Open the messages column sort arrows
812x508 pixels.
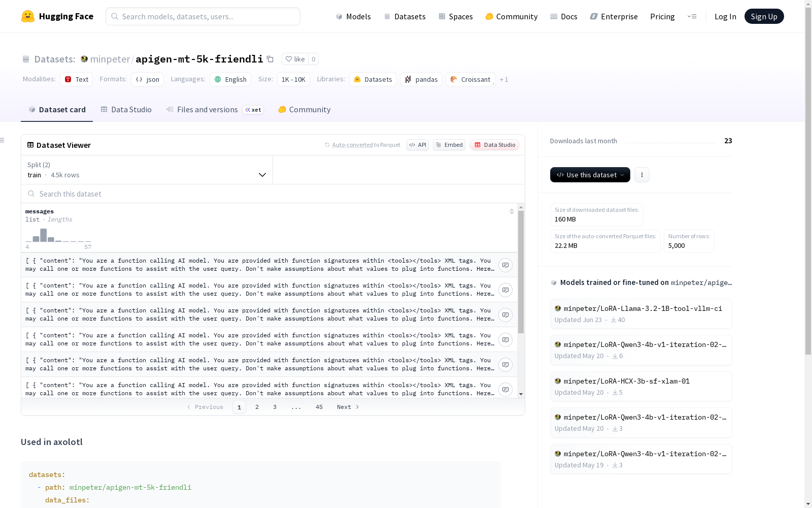pyautogui.click(x=512, y=211)
